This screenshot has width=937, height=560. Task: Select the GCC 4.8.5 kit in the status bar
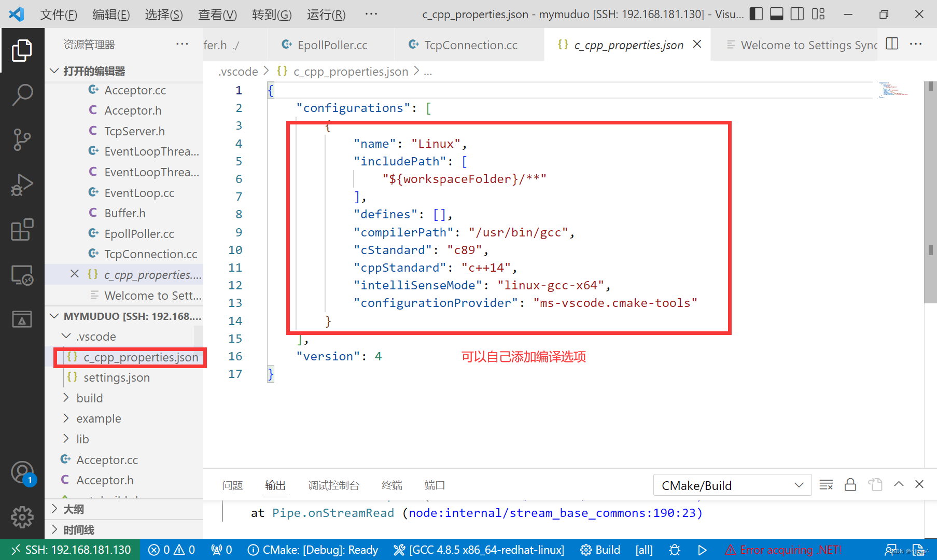point(479,550)
